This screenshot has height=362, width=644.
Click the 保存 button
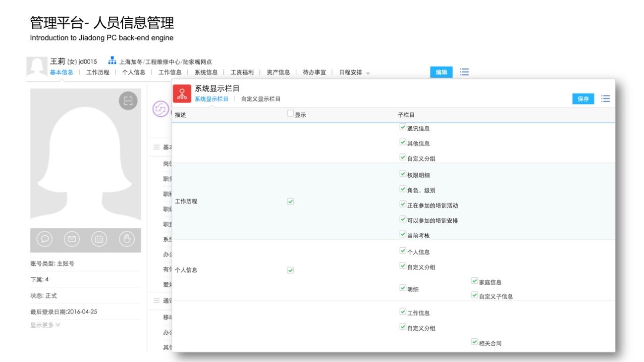point(583,99)
